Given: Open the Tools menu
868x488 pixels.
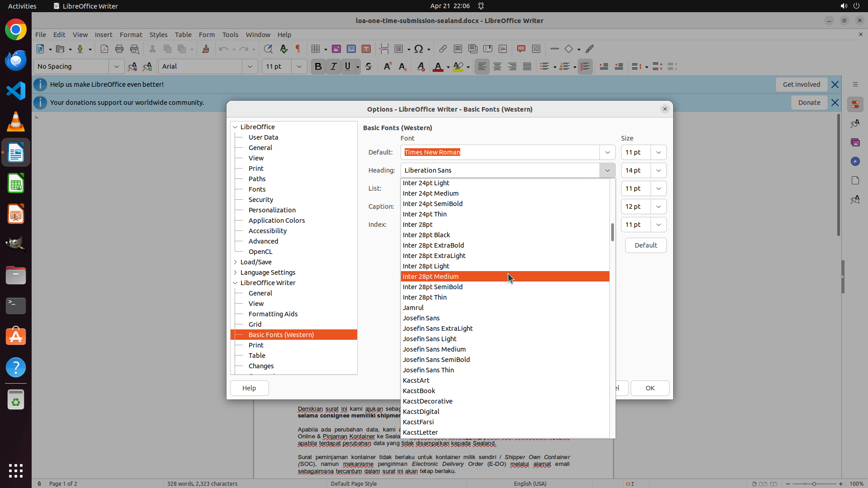Looking at the screenshot, I should 230,34.
